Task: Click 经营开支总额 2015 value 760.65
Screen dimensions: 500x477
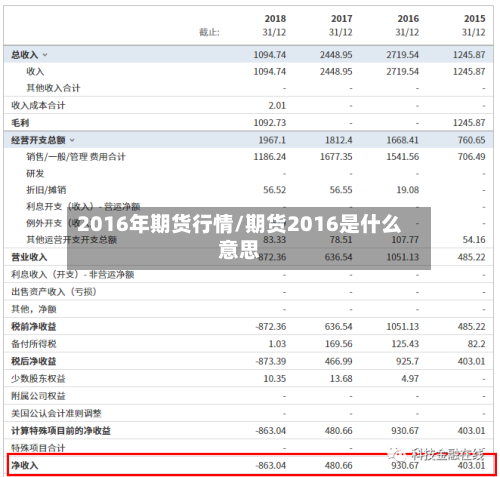Action: pyautogui.click(x=471, y=140)
